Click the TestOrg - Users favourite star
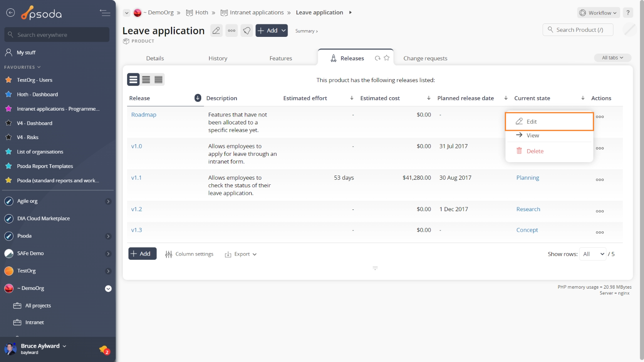This screenshot has width=644, height=362. [8, 80]
